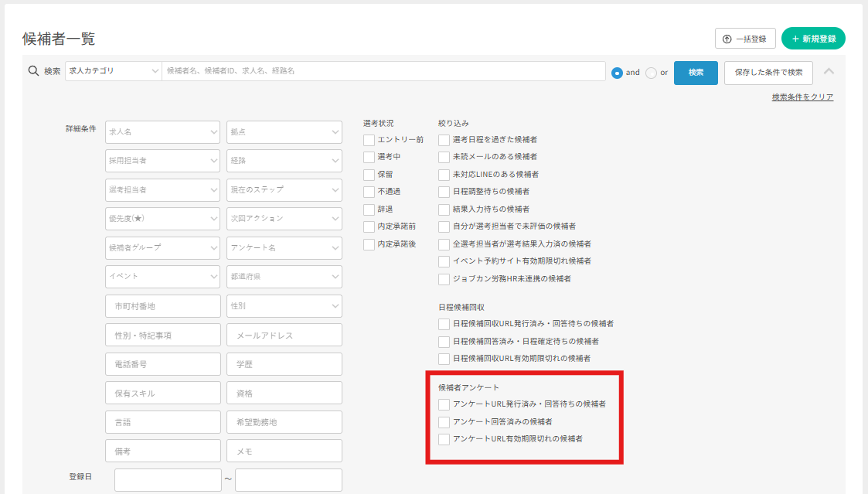
Task: Click the メールアドレス input field
Action: coord(284,336)
